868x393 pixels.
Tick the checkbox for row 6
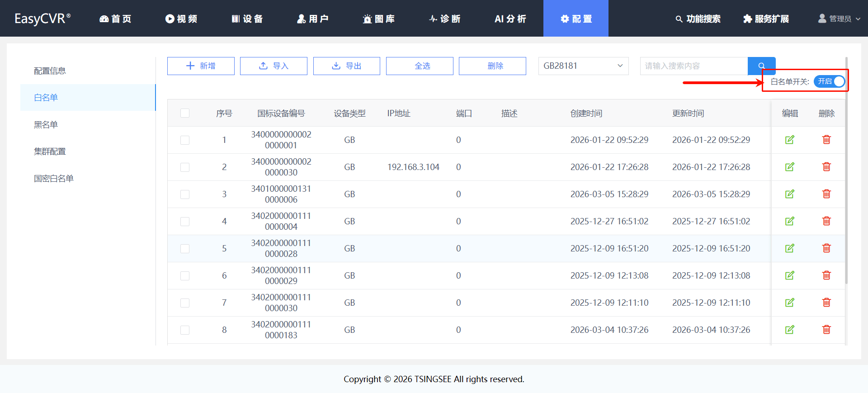[x=185, y=276]
